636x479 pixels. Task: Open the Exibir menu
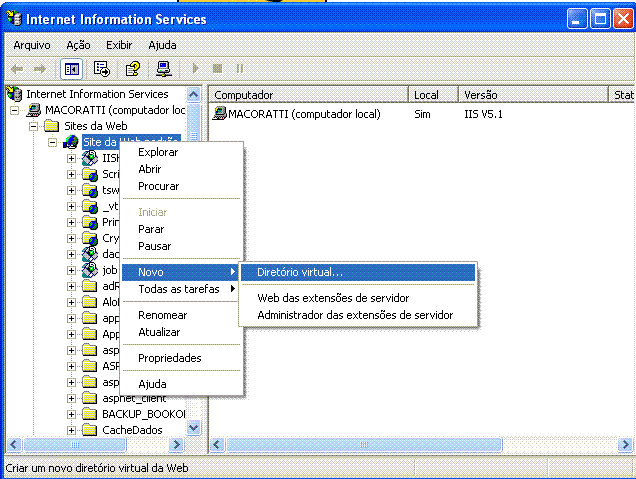[119, 45]
